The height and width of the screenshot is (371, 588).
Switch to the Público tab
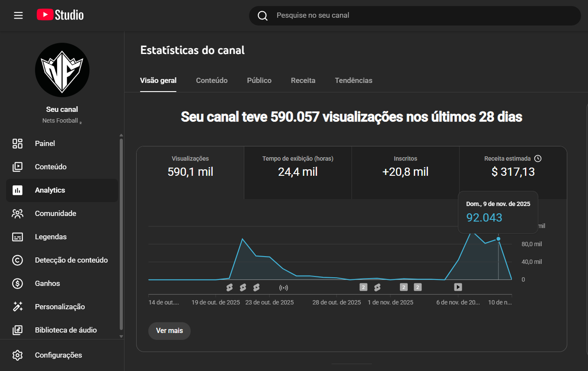click(x=259, y=80)
